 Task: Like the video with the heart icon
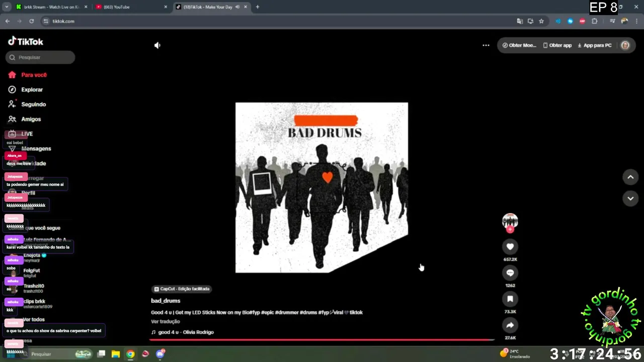(510, 246)
